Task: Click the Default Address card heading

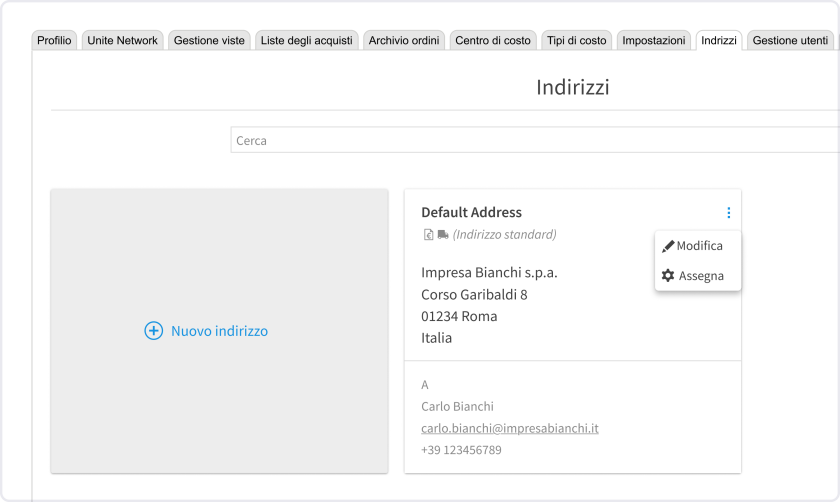Action: coord(471,213)
